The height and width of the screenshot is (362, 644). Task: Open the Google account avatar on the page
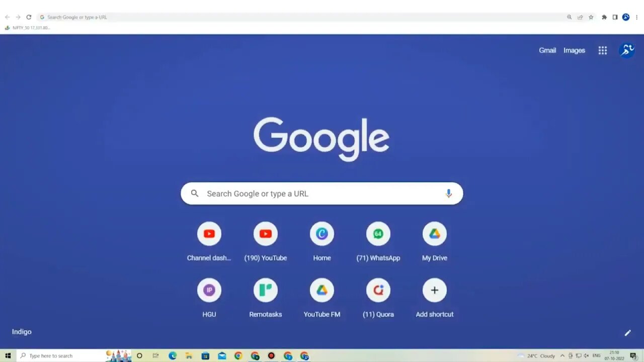[x=627, y=50]
